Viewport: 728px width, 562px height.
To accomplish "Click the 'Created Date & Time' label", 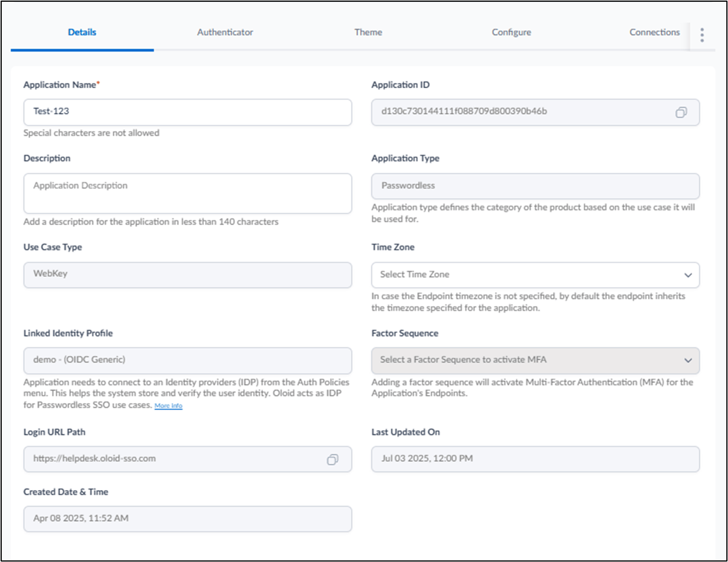I will [66, 492].
